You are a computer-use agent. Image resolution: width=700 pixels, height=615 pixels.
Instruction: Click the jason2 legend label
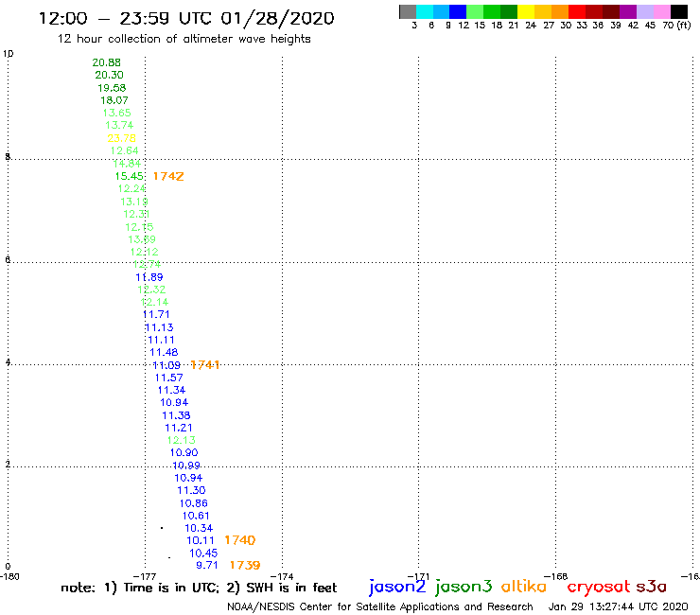[x=397, y=587]
